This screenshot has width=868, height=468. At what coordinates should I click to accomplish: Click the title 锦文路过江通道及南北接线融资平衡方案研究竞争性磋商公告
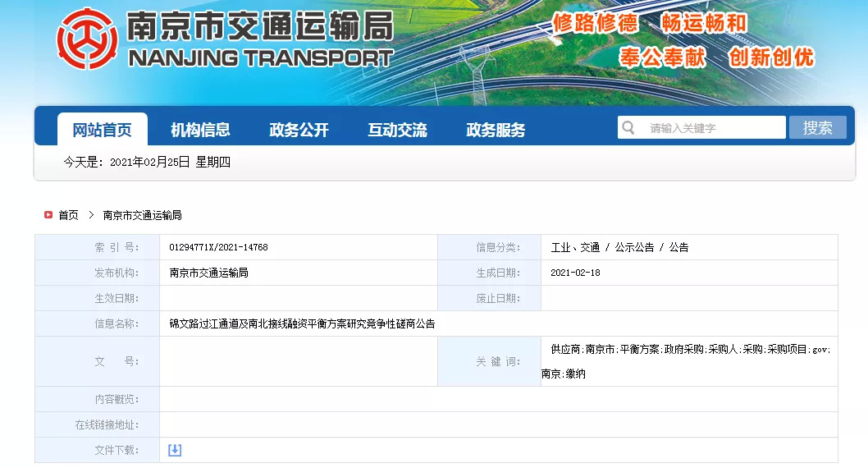(302, 323)
